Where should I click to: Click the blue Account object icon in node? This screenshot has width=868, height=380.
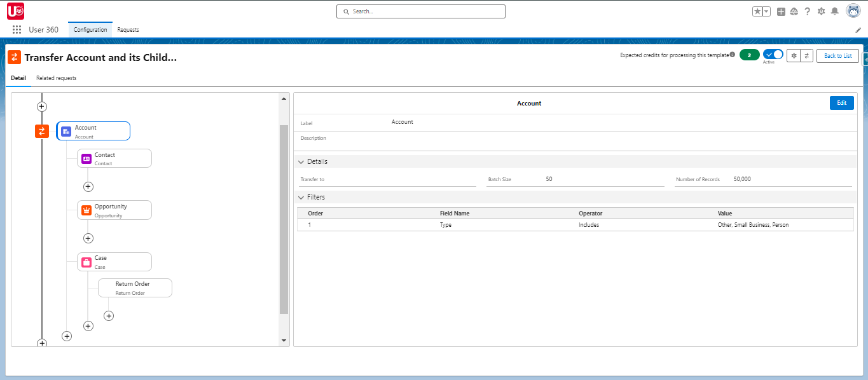(x=66, y=131)
